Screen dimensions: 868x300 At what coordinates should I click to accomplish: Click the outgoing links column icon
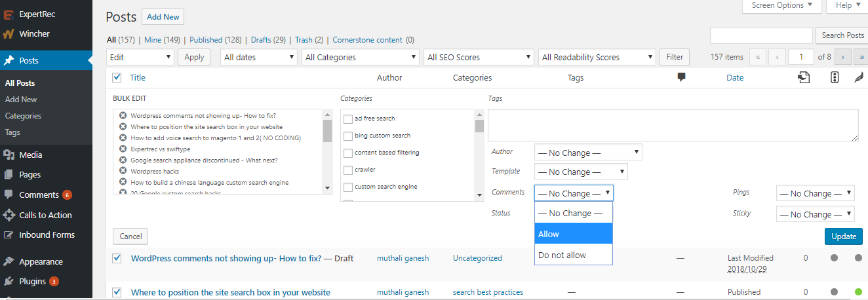point(804,77)
